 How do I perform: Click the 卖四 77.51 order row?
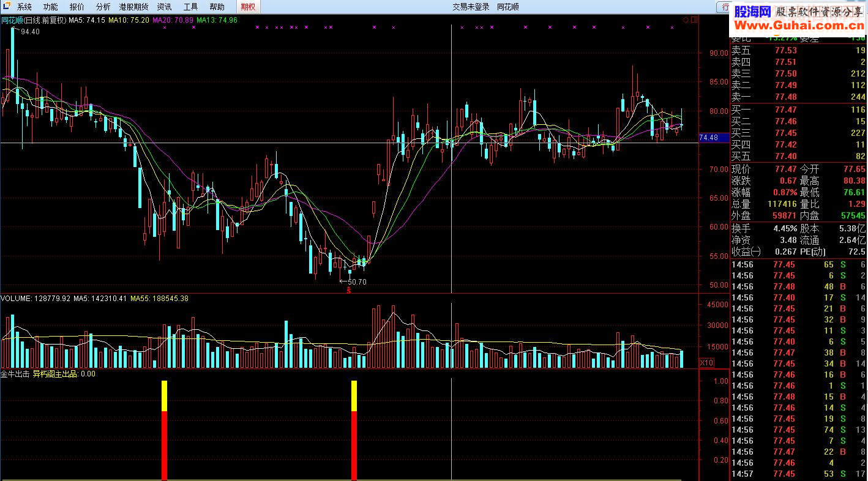[x=798, y=62]
